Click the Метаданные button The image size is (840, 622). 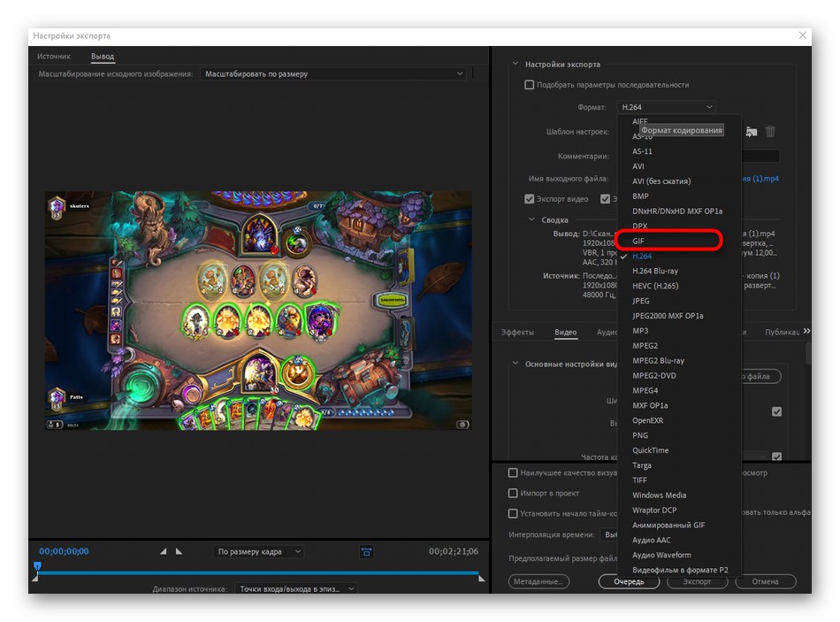coord(538,582)
